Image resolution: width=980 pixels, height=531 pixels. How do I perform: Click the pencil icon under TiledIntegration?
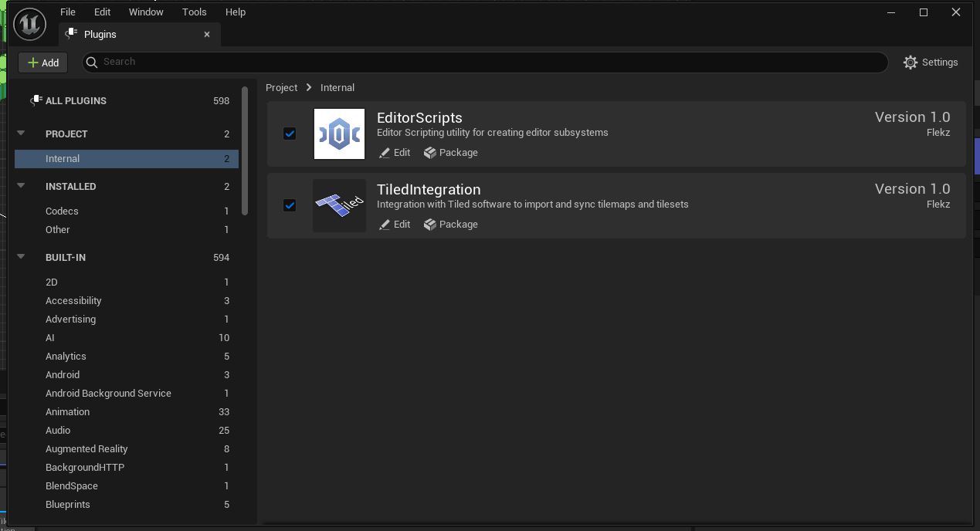pos(385,225)
